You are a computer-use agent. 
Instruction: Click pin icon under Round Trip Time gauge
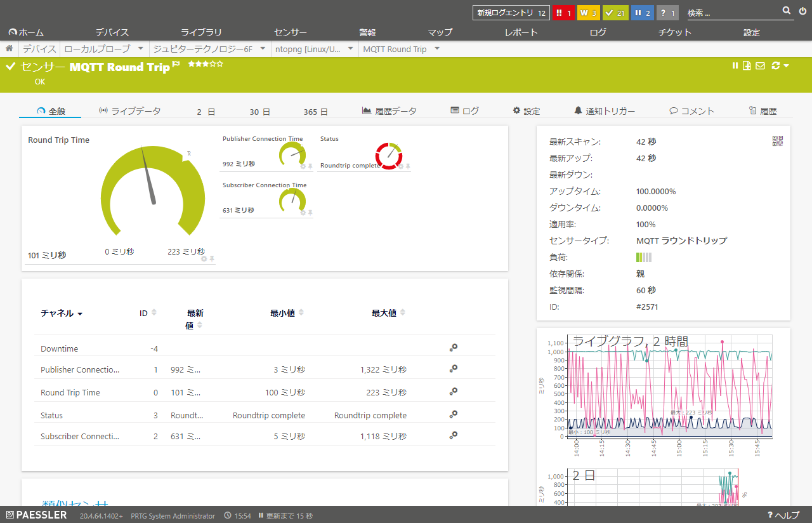[x=212, y=258]
